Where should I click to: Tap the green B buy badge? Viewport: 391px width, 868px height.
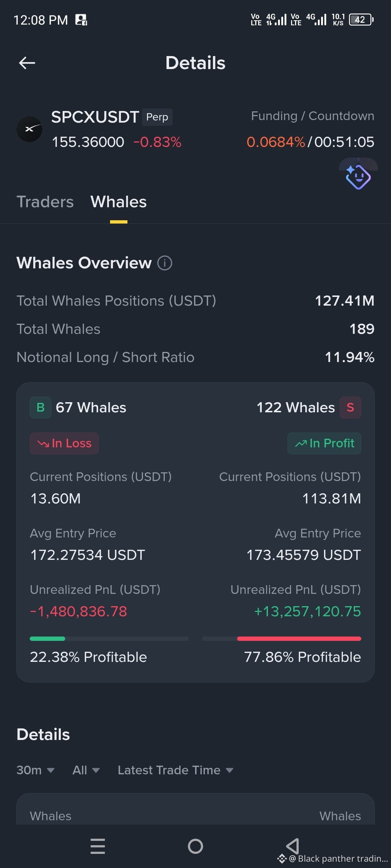(41, 408)
